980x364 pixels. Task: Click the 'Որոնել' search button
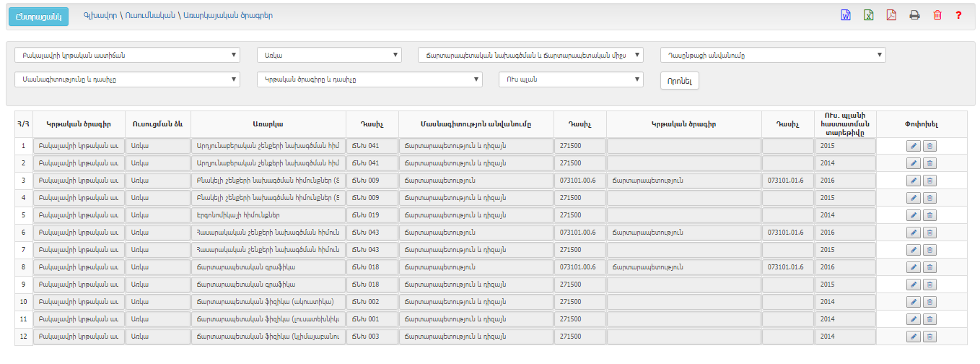point(680,82)
